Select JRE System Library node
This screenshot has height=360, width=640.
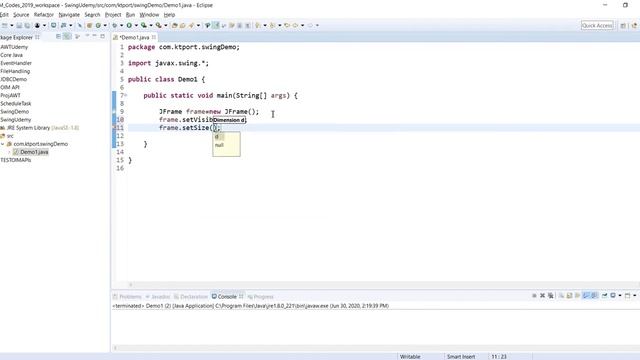[40, 128]
